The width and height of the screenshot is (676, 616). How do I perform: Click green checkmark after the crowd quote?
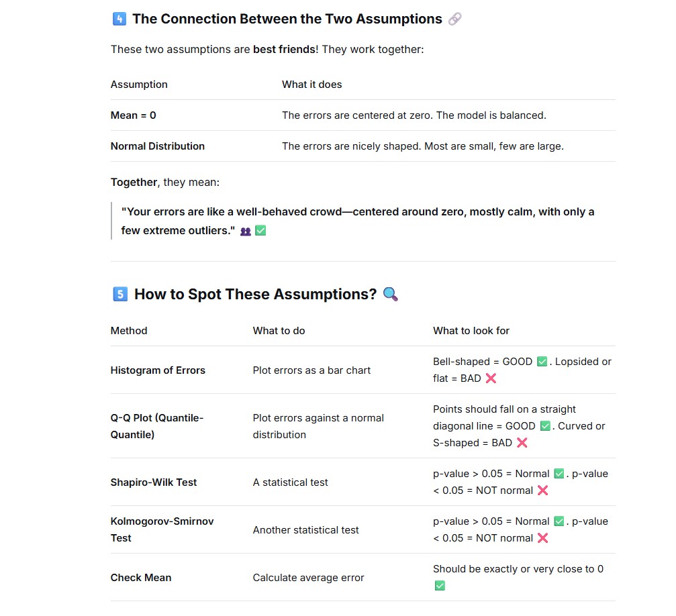pyautogui.click(x=260, y=231)
